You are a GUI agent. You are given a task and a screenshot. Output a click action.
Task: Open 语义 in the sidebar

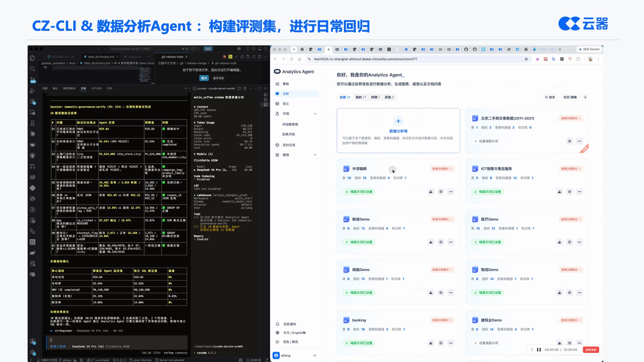(x=296, y=104)
